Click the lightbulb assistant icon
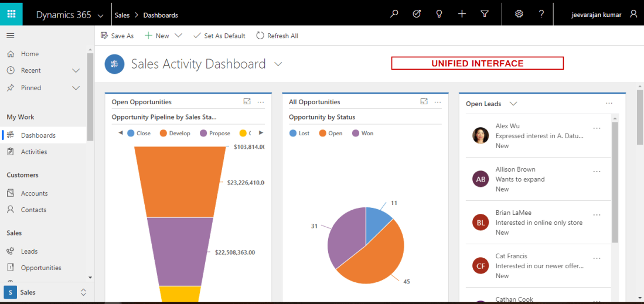 click(x=439, y=14)
